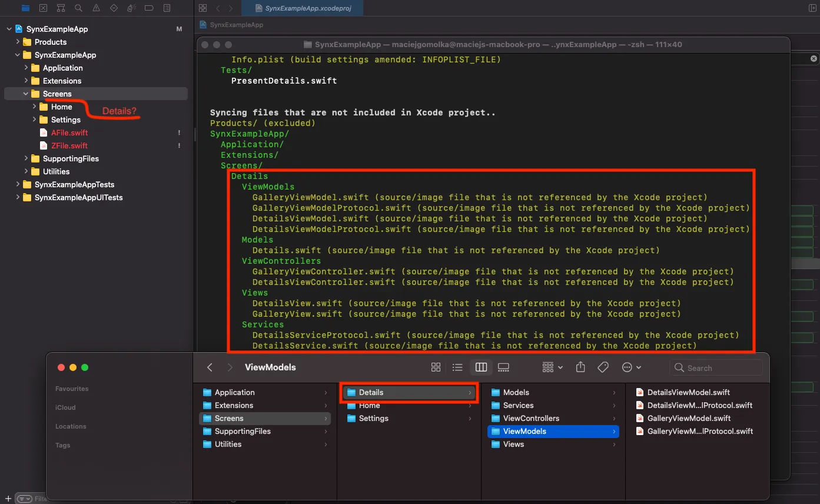Open the Find navigator magnifier icon
This screenshot has height=504, width=820.
pyautogui.click(x=78, y=8)
